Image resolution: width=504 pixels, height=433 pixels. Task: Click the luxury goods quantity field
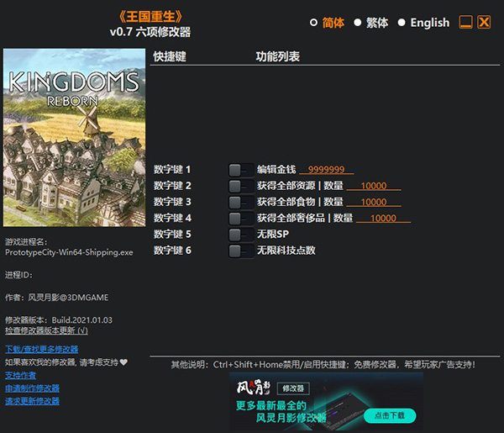(383, 219)
